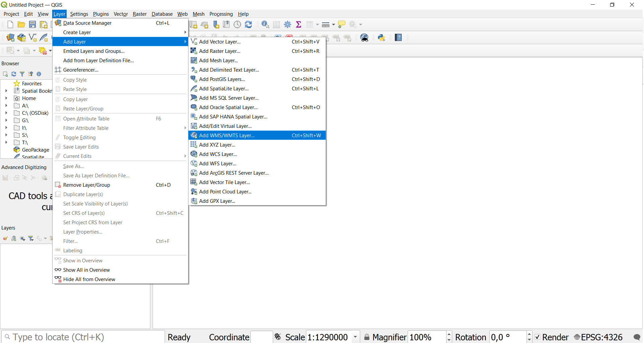Click the Show Map Tips icon
Viewport: 644px width, 343px height.
(342, 24)
